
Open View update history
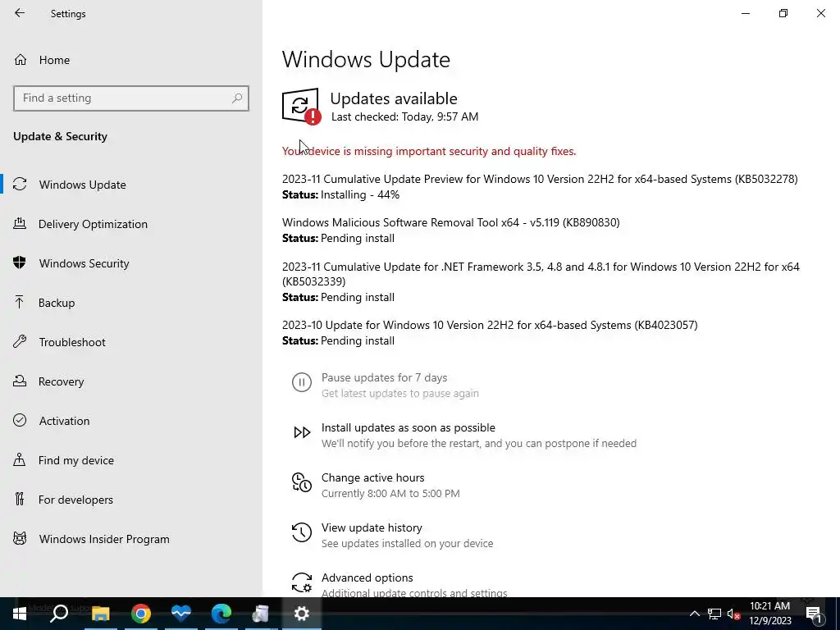tap(372, 527)
